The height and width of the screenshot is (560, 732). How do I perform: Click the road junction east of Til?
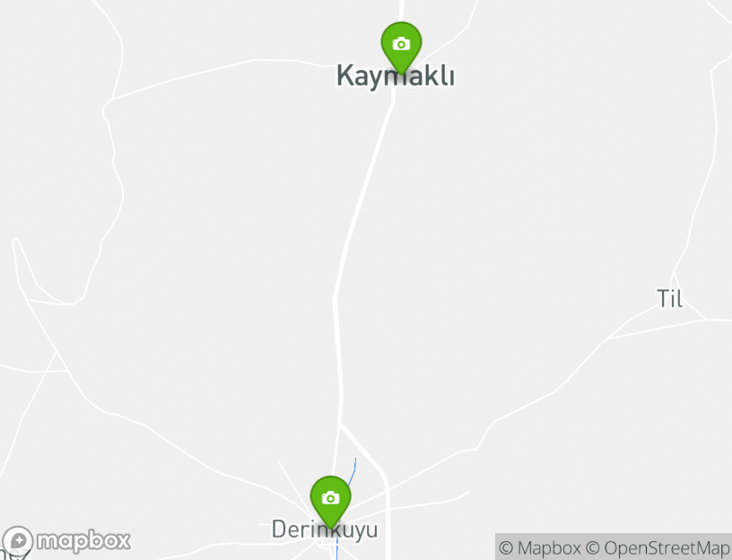tap(706, 319)
